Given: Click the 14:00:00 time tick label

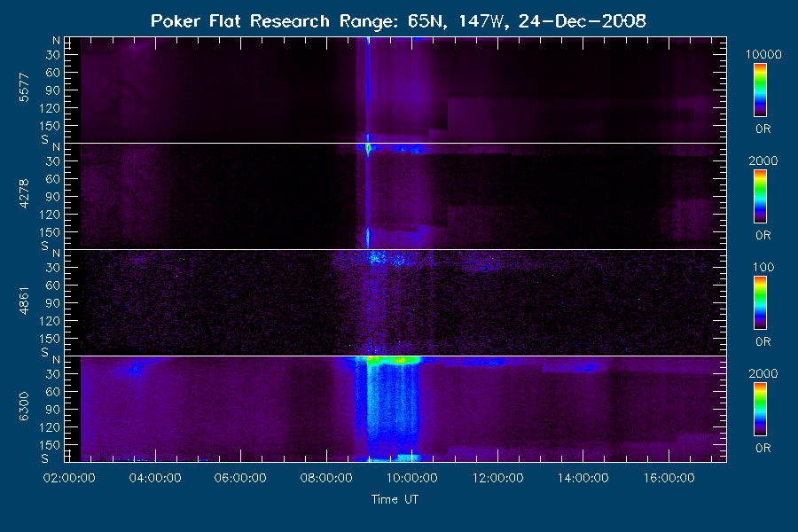Looking at the screenshot, I should point(583,478).
